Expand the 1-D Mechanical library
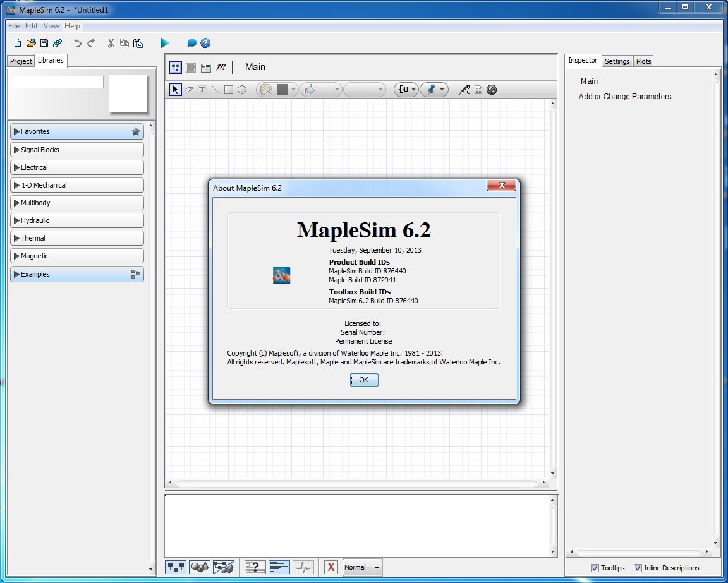This screenshot has height=583, width=728. pos(77,184)
